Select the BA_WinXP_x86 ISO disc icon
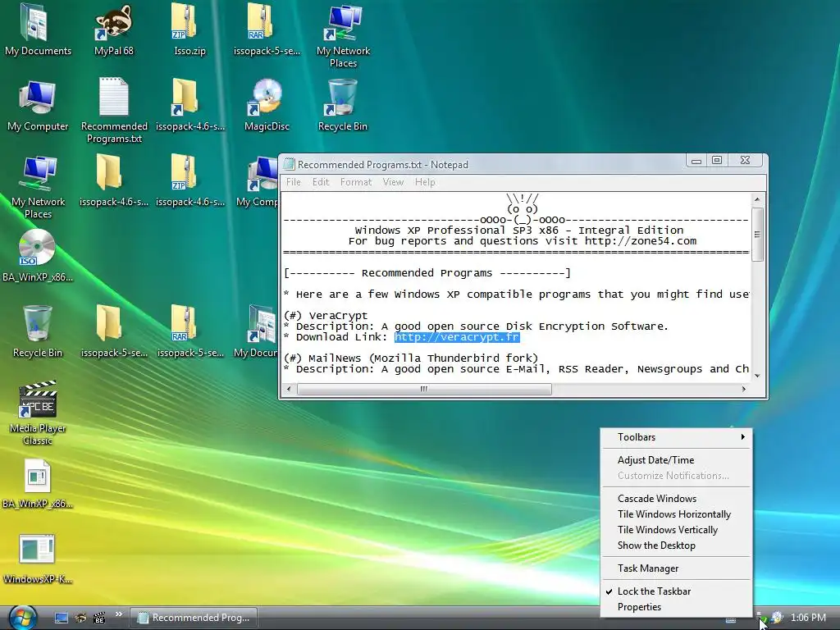Image resolution: width=840 pixels, height=630 pixels. coord(38,257)
